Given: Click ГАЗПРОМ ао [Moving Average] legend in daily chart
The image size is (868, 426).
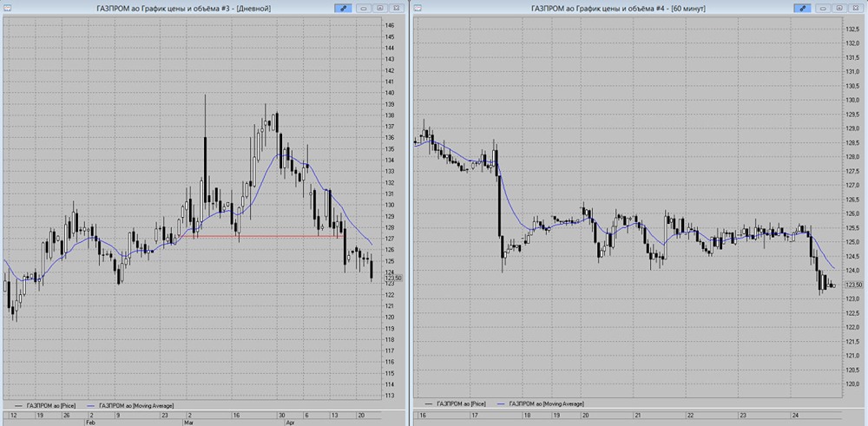Looking at the screenshot, I should pyautogui.click(x=131, y=405).
